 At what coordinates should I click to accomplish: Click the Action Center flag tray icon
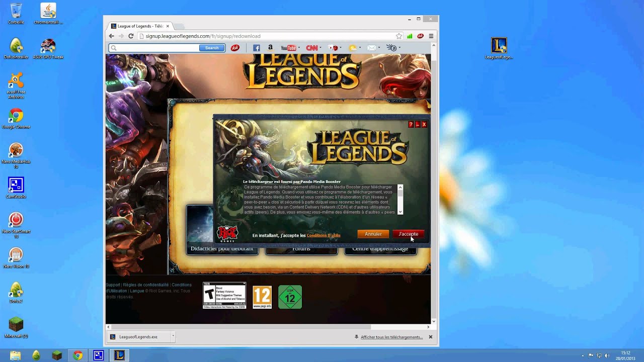pyautogui.click(x=591, y=356)
